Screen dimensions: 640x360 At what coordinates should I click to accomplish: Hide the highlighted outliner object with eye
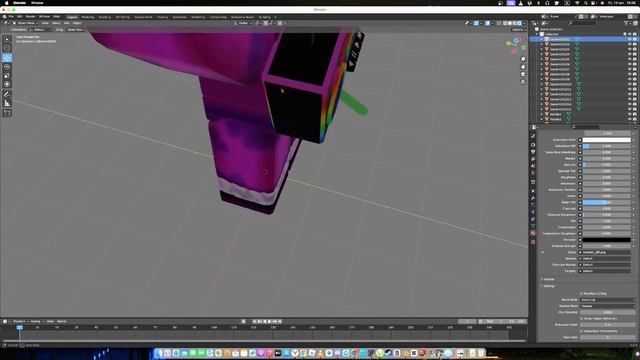[x=629, y=39]
